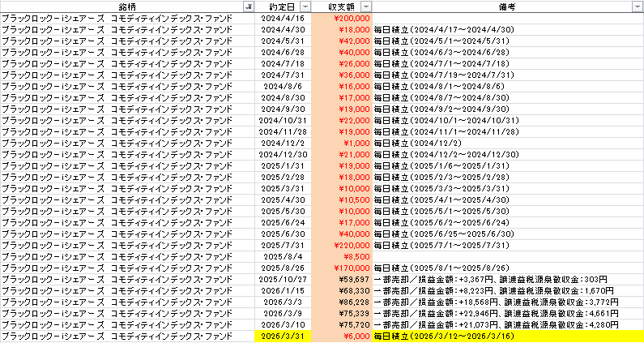Viewport: 644px width, 343px height.
Task: Select the amount cell ¥10,500
Action: click(x=341, y=200)
